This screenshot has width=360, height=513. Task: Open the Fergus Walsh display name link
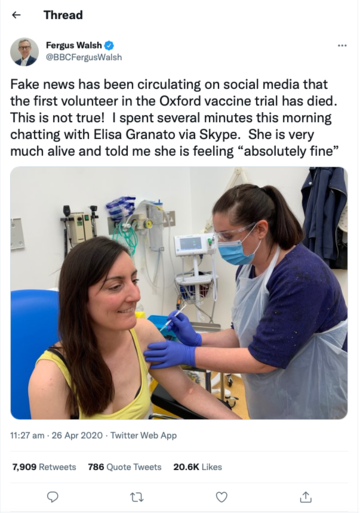click(x=74, y=45)
